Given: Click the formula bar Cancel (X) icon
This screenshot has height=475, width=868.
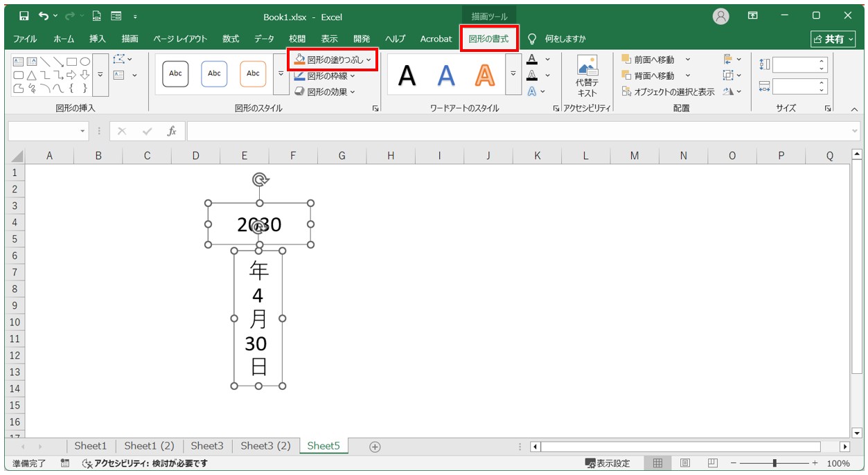Looking at the screenshot, I should (122, 131).
